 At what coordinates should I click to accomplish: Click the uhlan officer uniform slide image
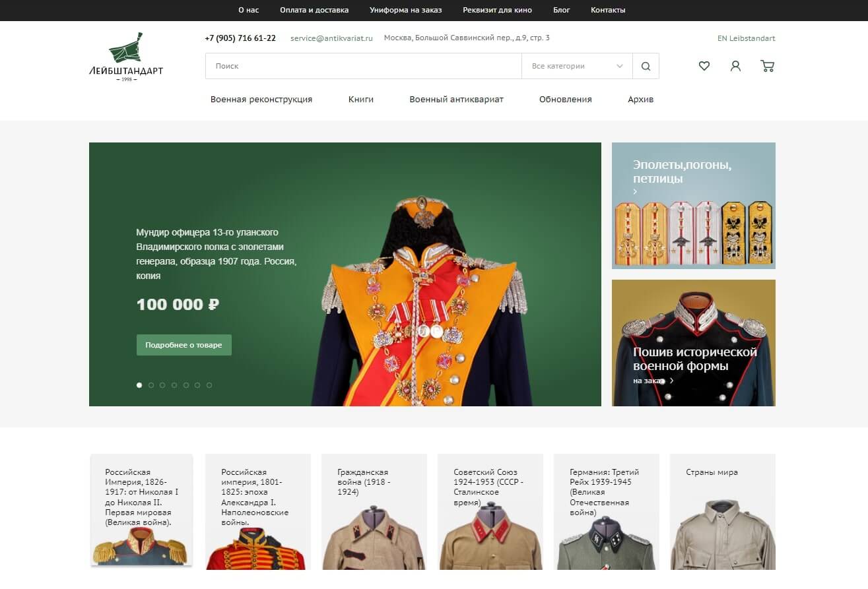tap(422, 300)
